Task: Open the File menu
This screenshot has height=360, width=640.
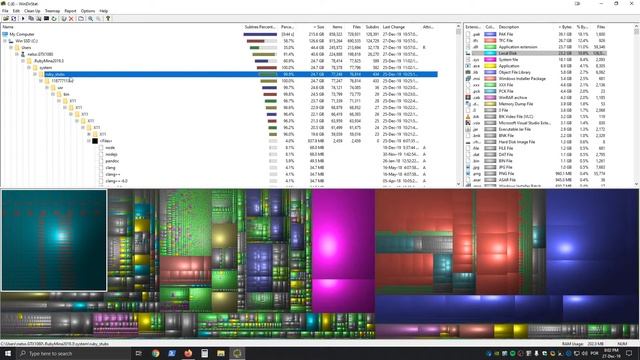Action: (x=5, y=11)
